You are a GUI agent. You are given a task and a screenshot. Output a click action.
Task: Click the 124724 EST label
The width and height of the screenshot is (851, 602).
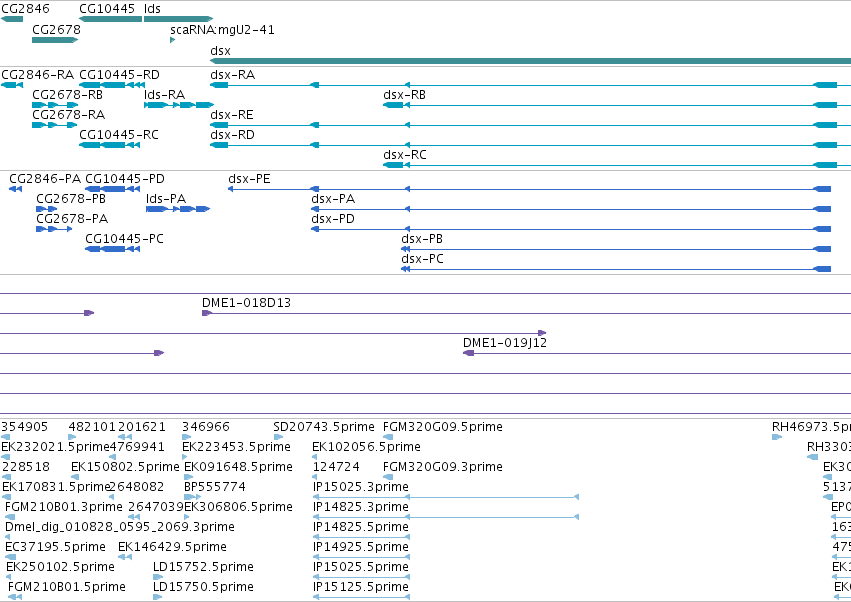[336, 467]
